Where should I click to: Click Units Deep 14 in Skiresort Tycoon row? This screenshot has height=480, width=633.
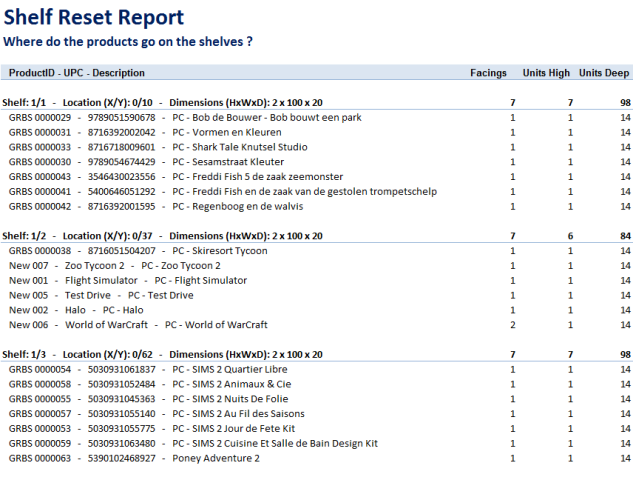coord(625,251)
